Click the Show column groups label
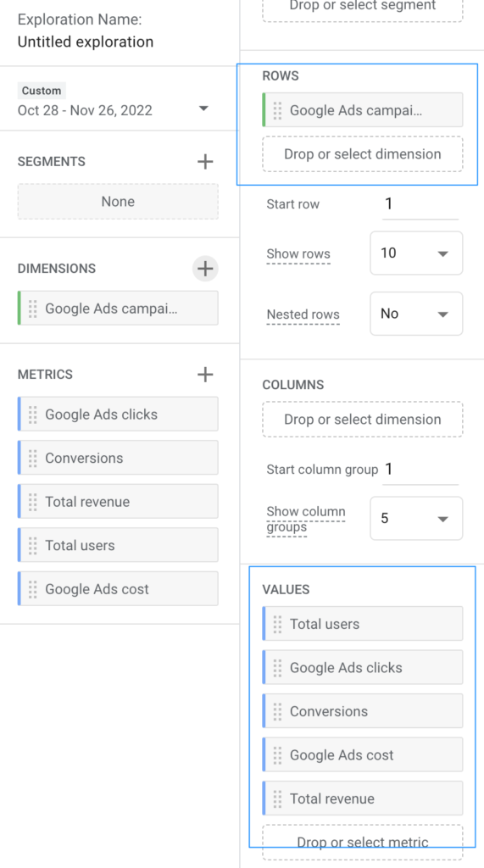The image size is (484, 868). (x=306, y=520)
